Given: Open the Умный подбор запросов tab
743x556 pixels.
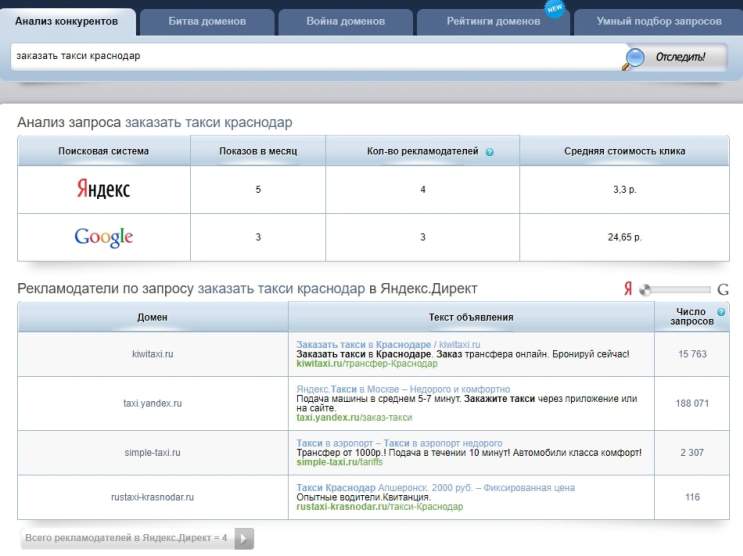Looking at the screenshot, I should coord(658,21).
